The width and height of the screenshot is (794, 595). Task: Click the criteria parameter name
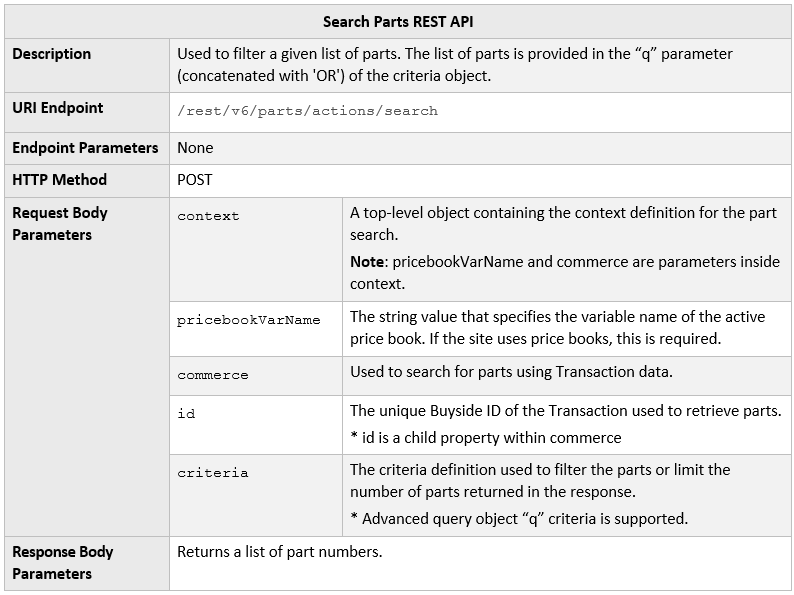tap(212, 473)
